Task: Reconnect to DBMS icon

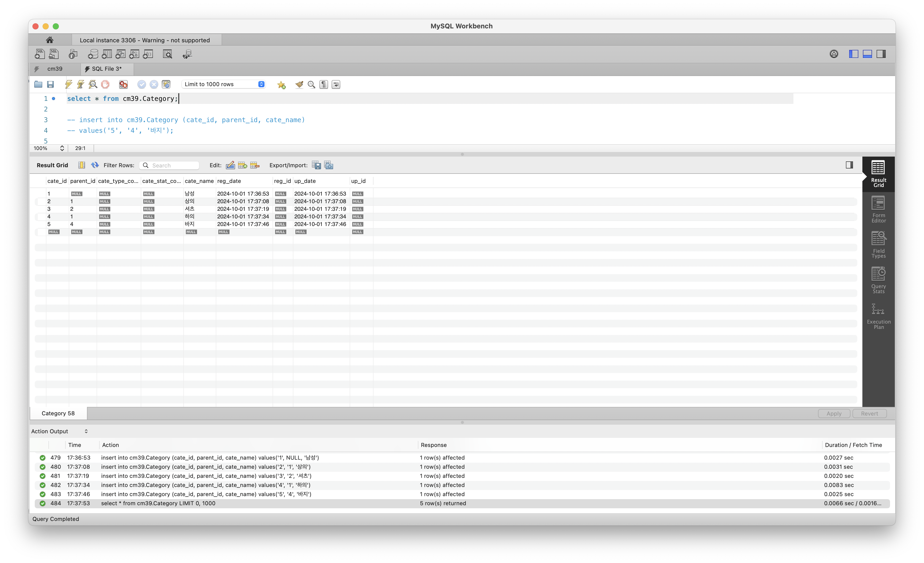Action: 187,54
